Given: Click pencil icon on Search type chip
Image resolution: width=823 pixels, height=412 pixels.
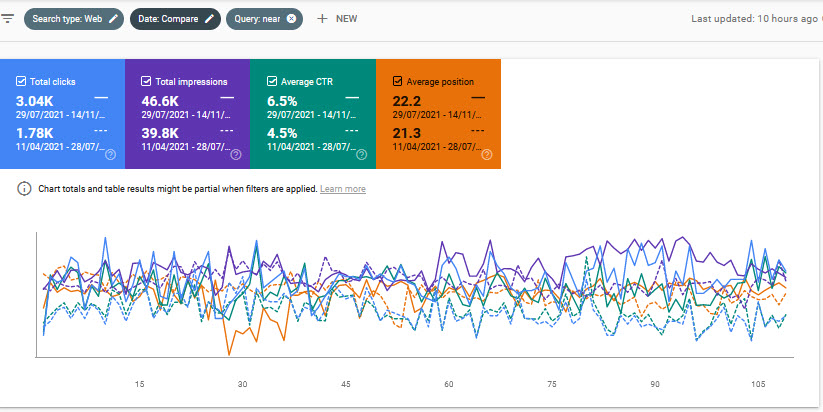Looking at the screenshot, I should (113, 18).
